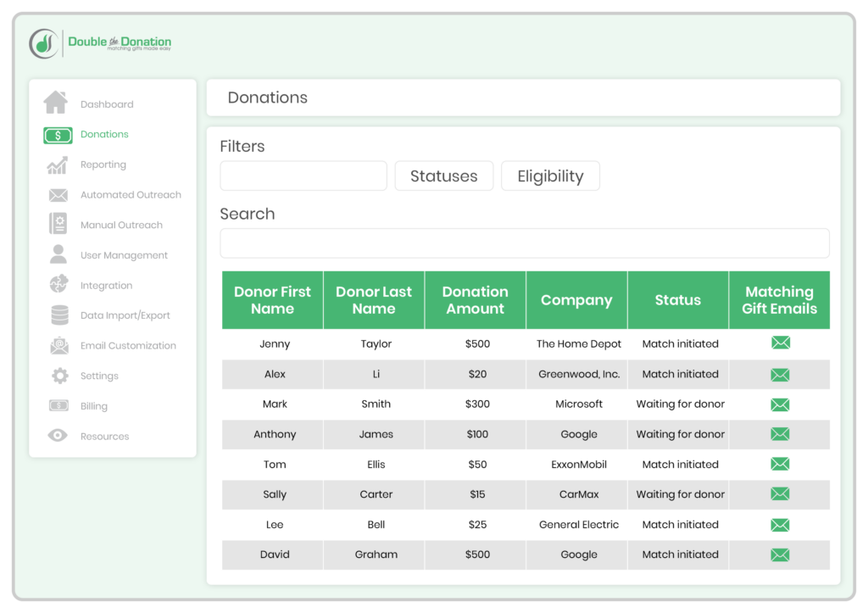Image resolution: width=868 pixels, height=613 pixels.
Task: Click the 'CarMax' company cell
Action: pyautogui.click(x=578, y=494)
